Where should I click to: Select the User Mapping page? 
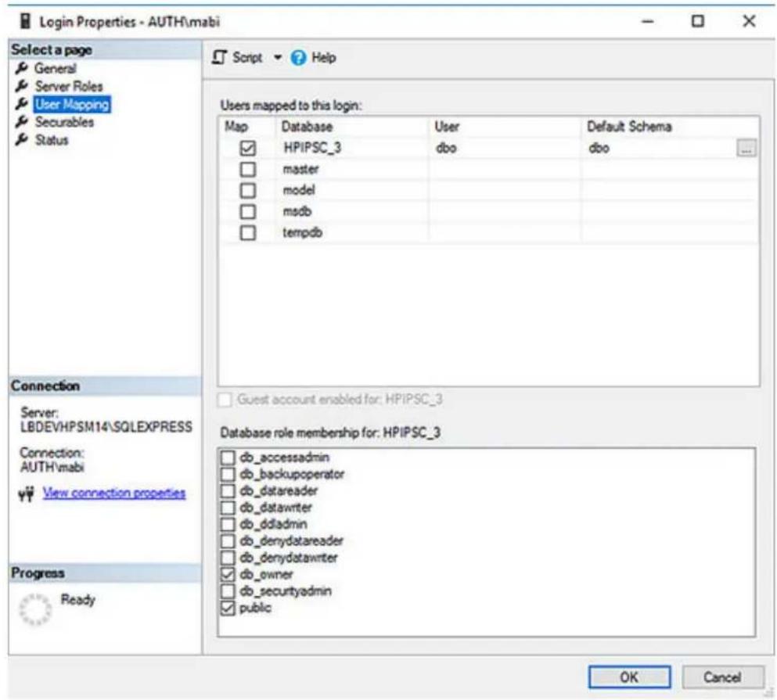[x=72, y=104]
